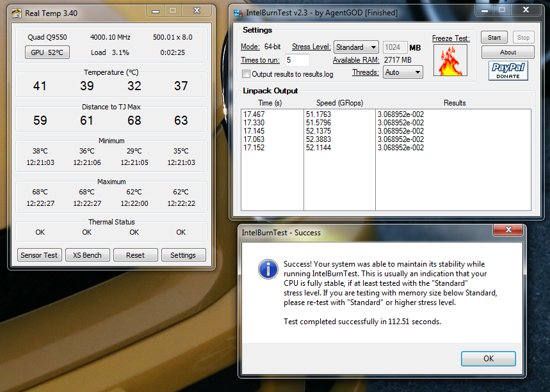This screenshot has width=550, height=392.
Task: Click the Results column header
Action: point(455,103)
